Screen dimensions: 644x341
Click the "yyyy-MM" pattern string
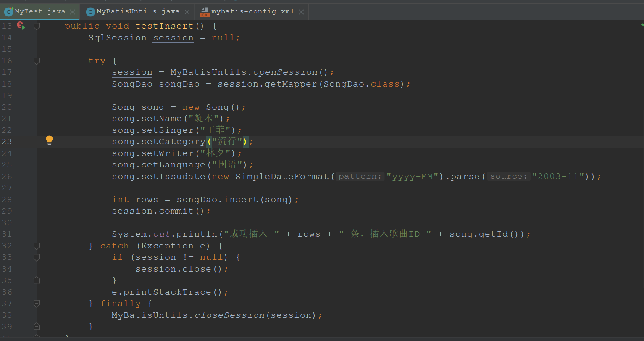(413, 177)
